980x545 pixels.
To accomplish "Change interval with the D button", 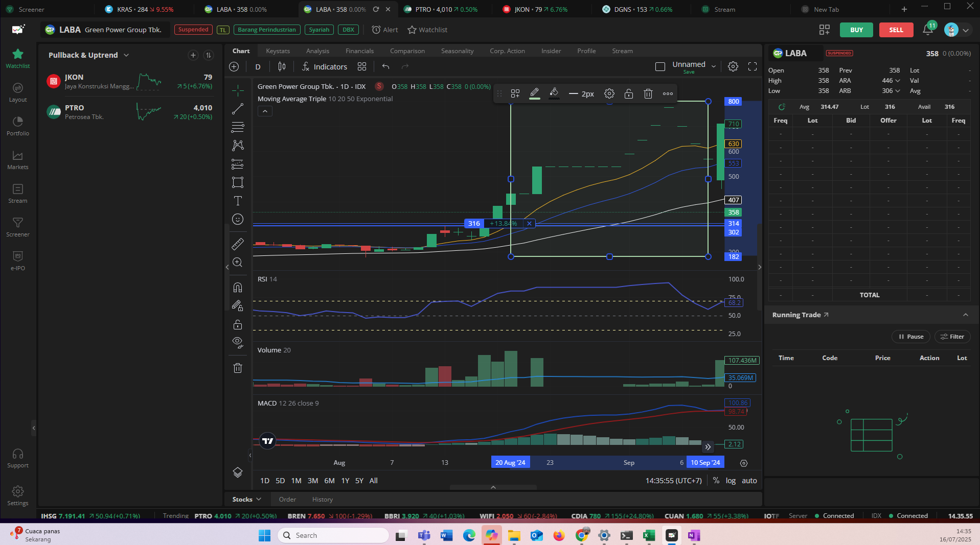I will pos(258,66).
